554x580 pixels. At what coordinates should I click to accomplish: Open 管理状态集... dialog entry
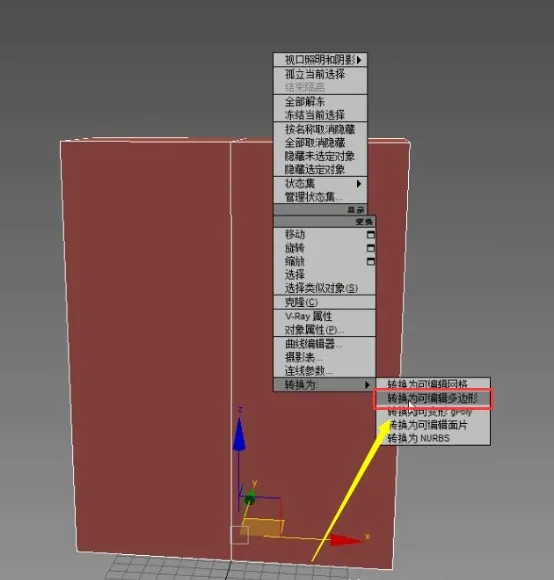click(320, 197)
